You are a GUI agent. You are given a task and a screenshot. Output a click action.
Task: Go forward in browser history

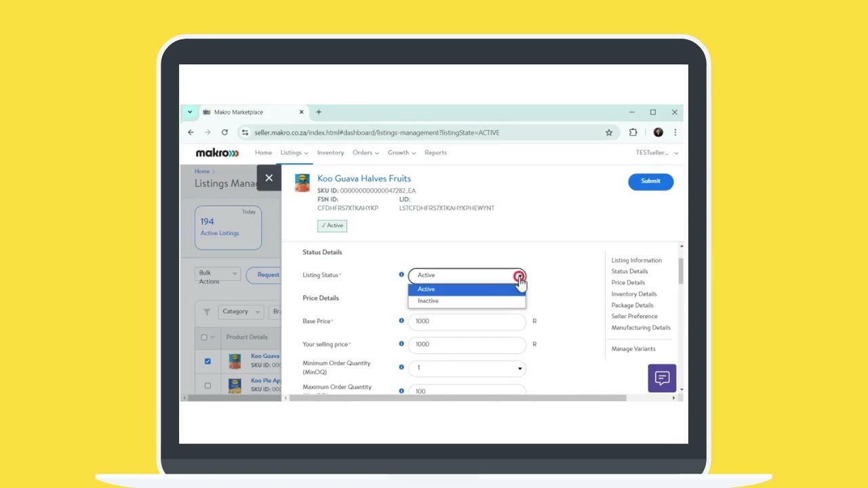coord(208,132)
